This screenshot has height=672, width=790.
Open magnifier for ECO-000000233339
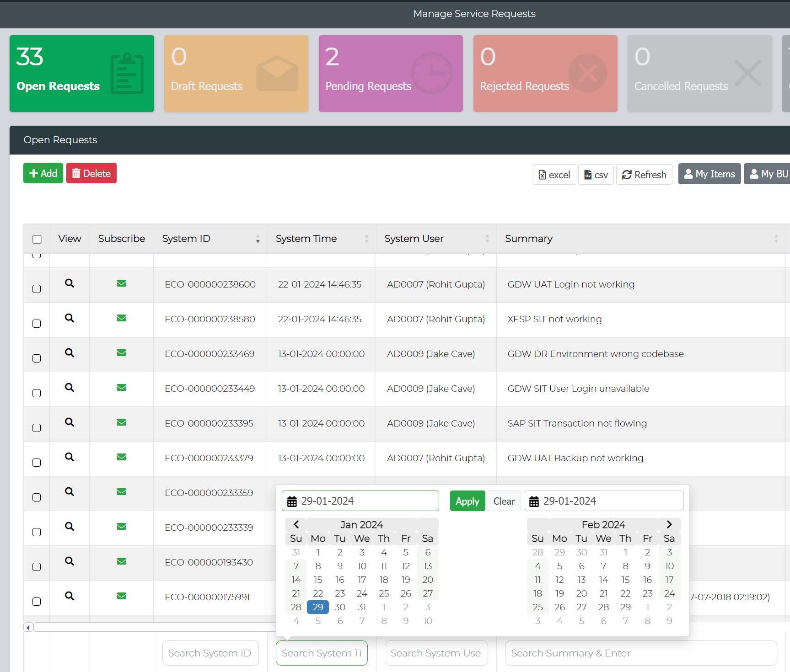tap(70, 527)
